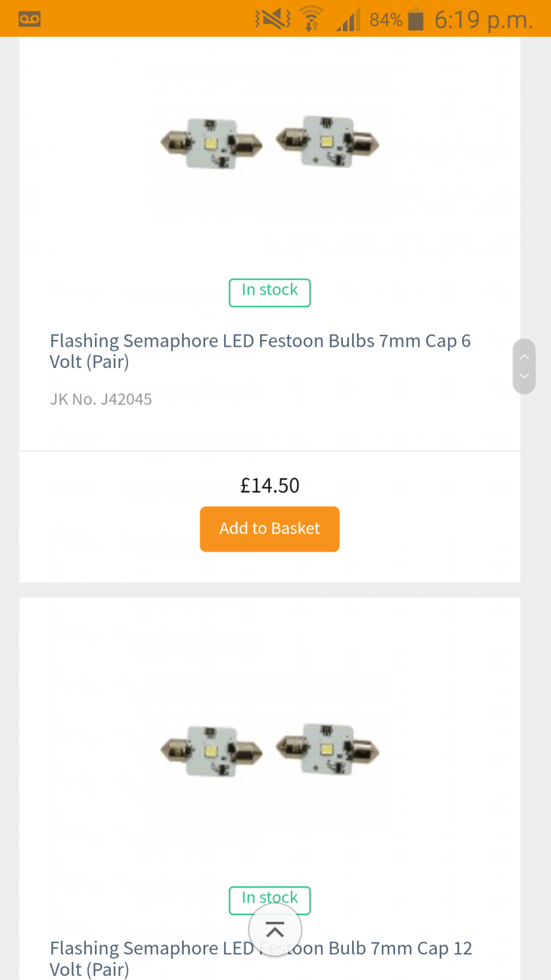Click the JK No. J42045 text

pos(101,399)
